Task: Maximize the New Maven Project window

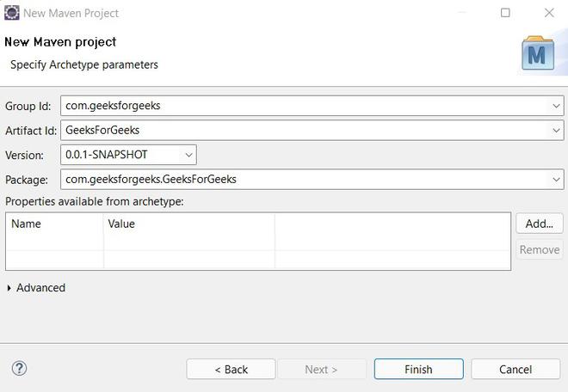Action: (505, 13)
